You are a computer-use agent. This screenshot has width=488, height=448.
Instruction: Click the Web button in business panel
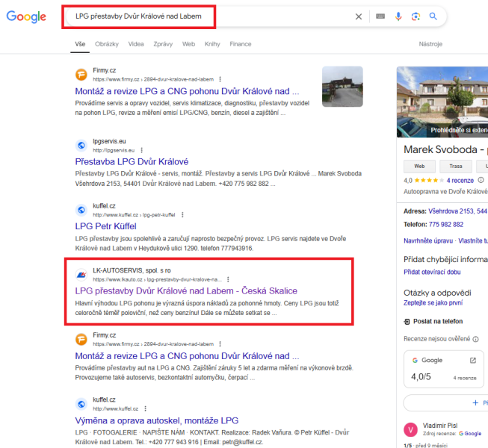pyautogui.click(x=419, y=167)
